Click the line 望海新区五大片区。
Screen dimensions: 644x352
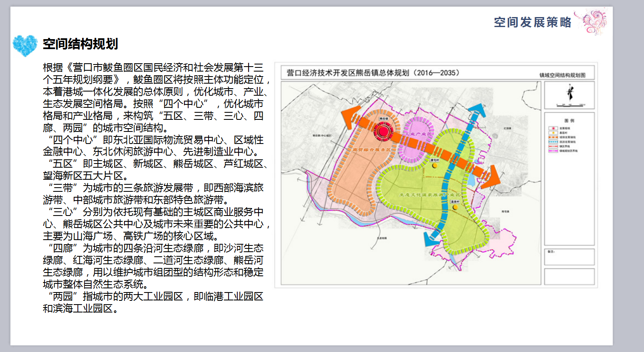[85, 176]
